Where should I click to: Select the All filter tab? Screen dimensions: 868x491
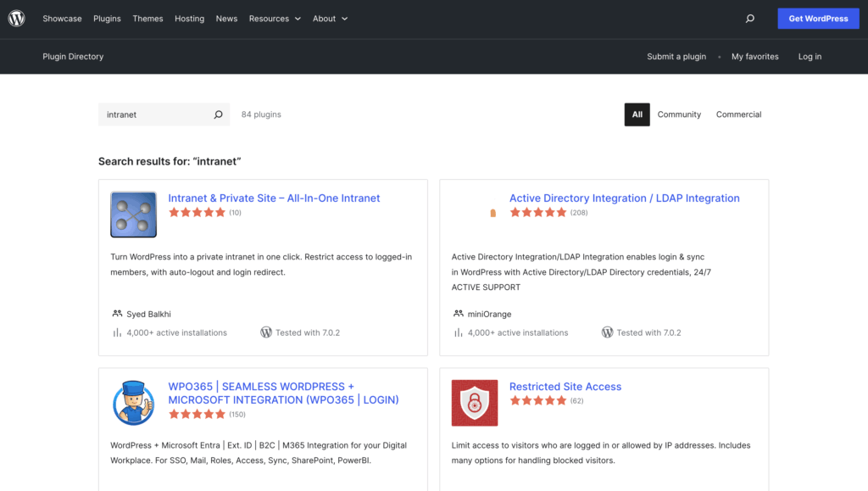pyautogui.click(x=637, y=114)
